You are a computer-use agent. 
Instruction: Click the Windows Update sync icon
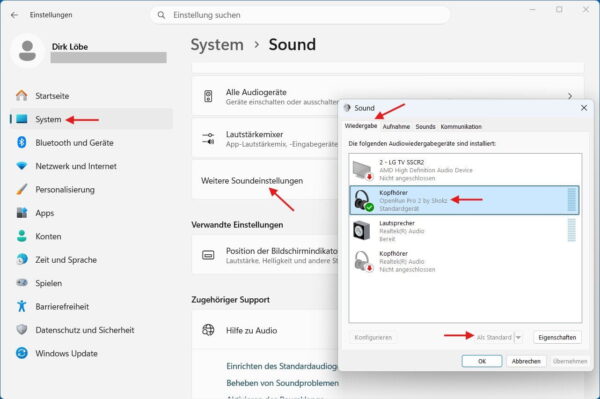(x=22, y=353)
